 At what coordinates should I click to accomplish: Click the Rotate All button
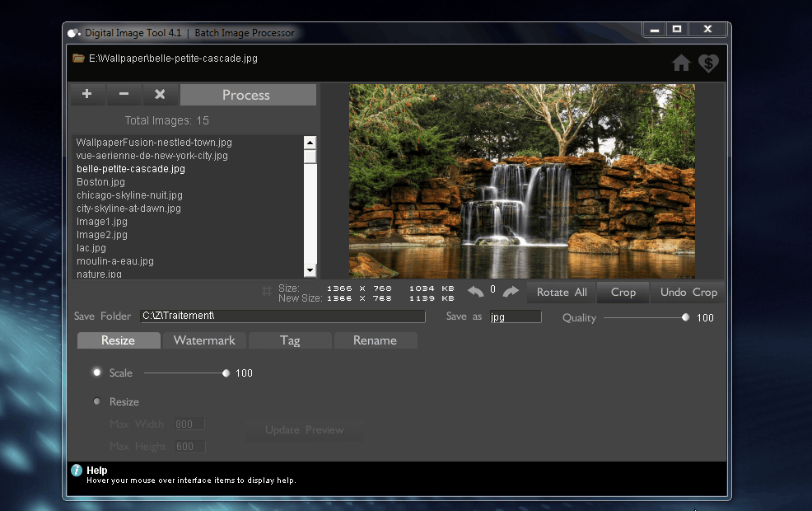point(562,293)
